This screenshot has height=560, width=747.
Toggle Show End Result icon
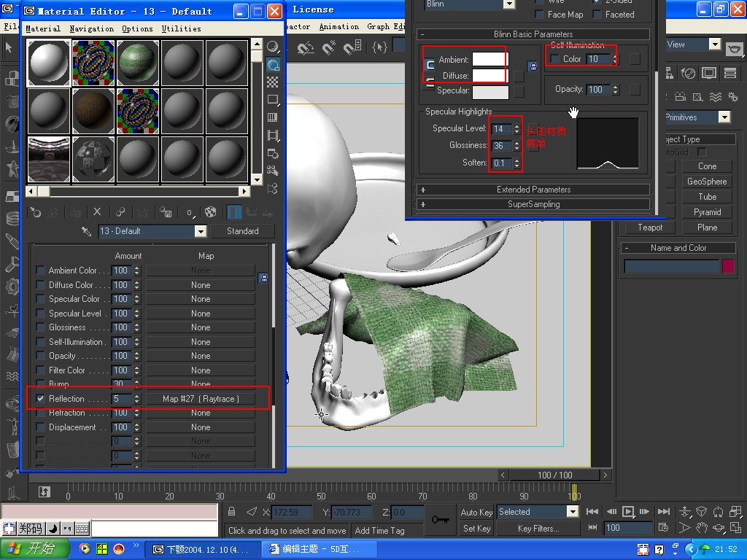pos(234,212)
